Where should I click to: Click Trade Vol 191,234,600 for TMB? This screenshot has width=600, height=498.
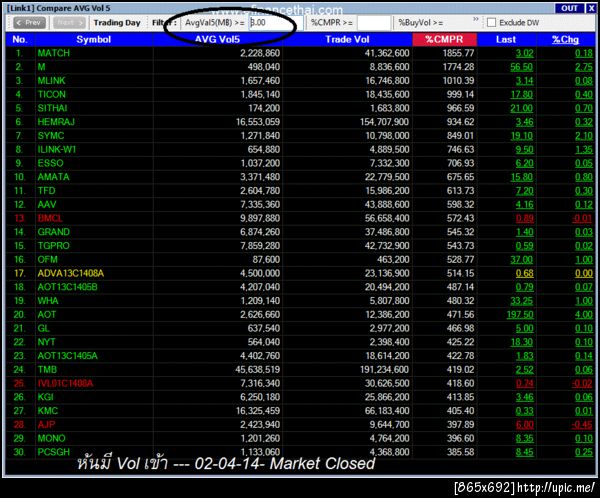(385, 370)
